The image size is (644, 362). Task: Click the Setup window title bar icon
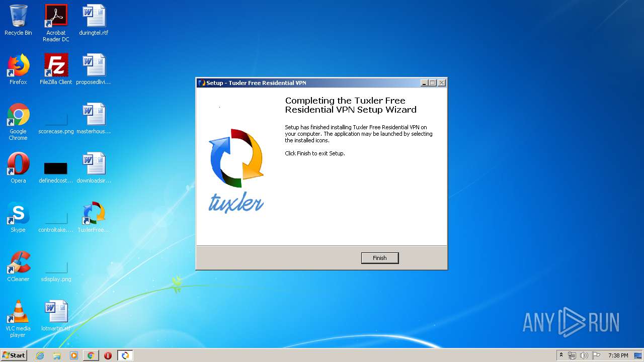202,83
